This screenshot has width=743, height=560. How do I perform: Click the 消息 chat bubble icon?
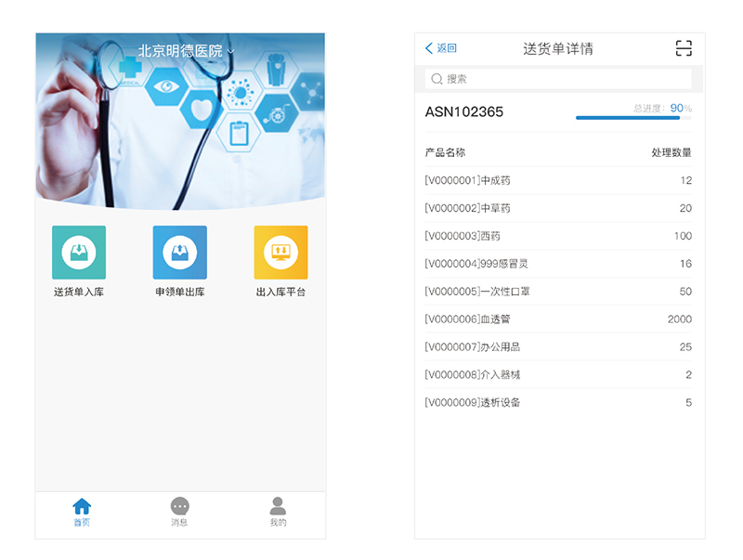180,506
